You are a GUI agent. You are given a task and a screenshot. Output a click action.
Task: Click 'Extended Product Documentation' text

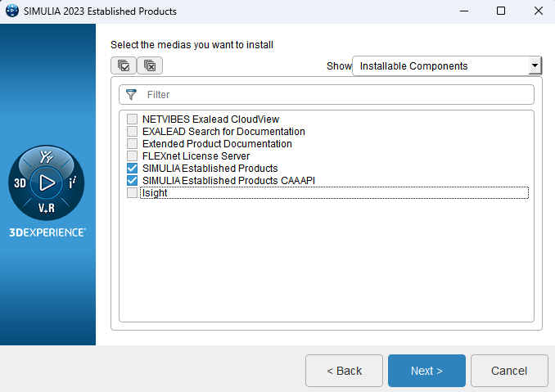point(217,144)
